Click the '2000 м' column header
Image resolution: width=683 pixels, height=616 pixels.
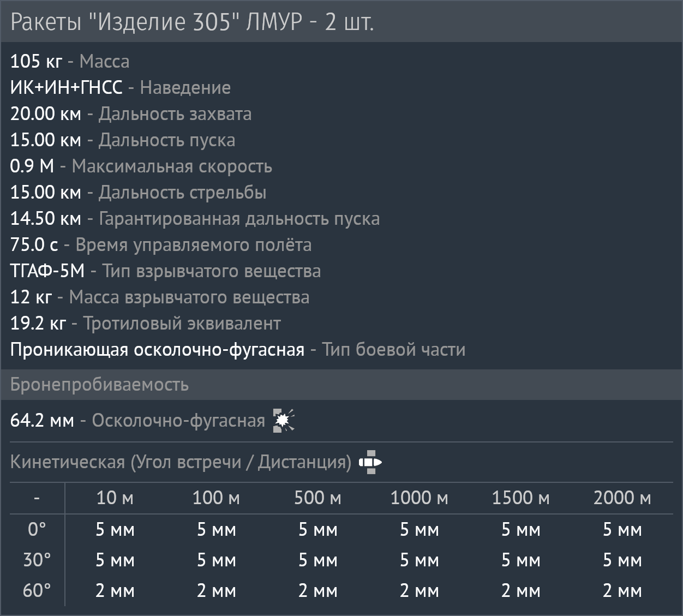[622, 498]
